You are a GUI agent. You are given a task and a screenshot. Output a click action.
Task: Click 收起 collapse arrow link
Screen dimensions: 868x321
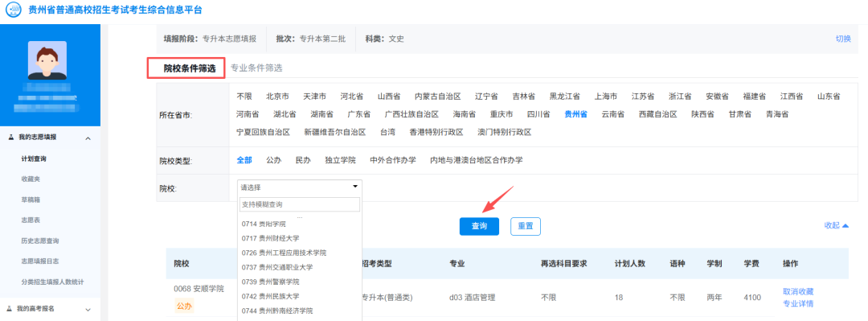[x=837, y=225]
